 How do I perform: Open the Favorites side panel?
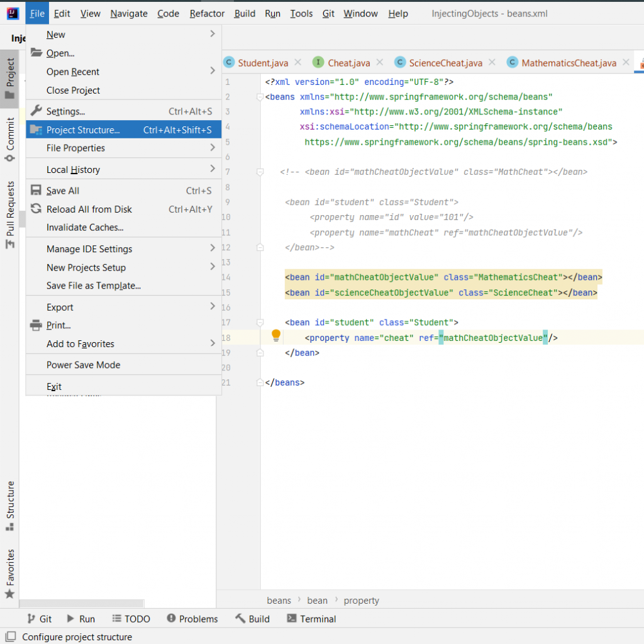10,574
